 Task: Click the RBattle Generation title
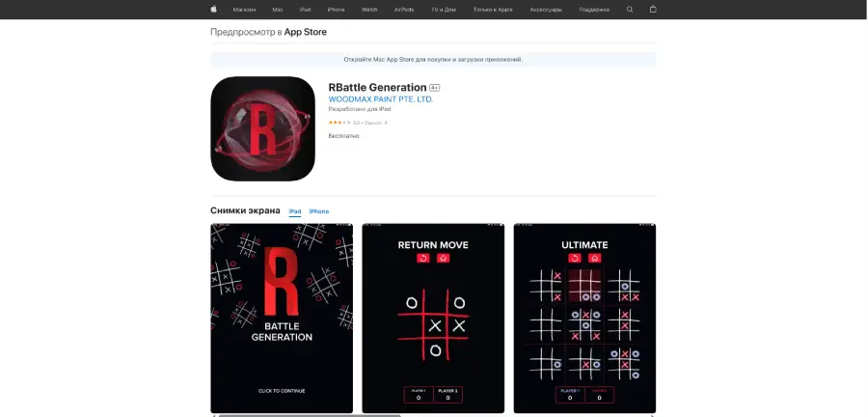pos(377,88)
